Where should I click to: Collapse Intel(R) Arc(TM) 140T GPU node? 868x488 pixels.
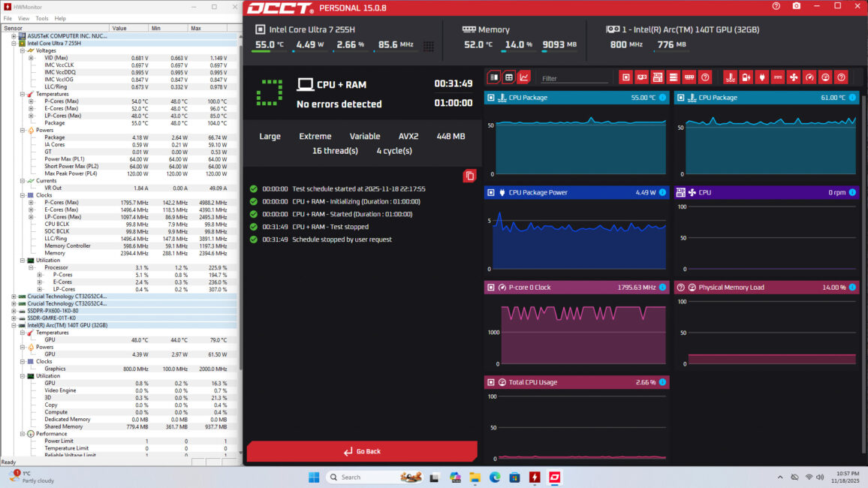[14, 325]
